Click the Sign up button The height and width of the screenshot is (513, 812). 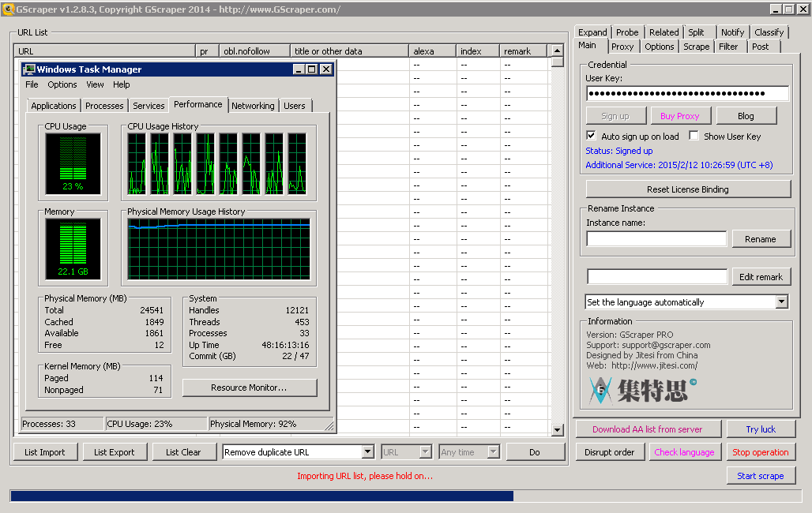(615, 116)
